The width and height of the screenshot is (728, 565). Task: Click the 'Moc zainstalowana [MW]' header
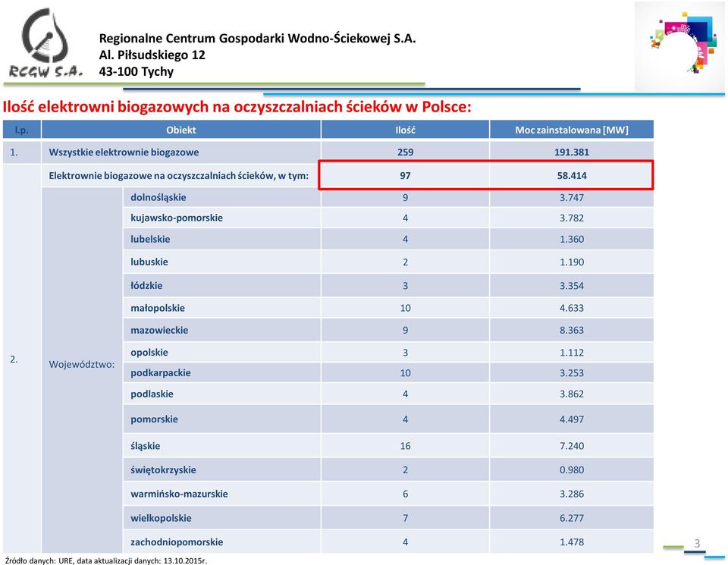point(572,130)
